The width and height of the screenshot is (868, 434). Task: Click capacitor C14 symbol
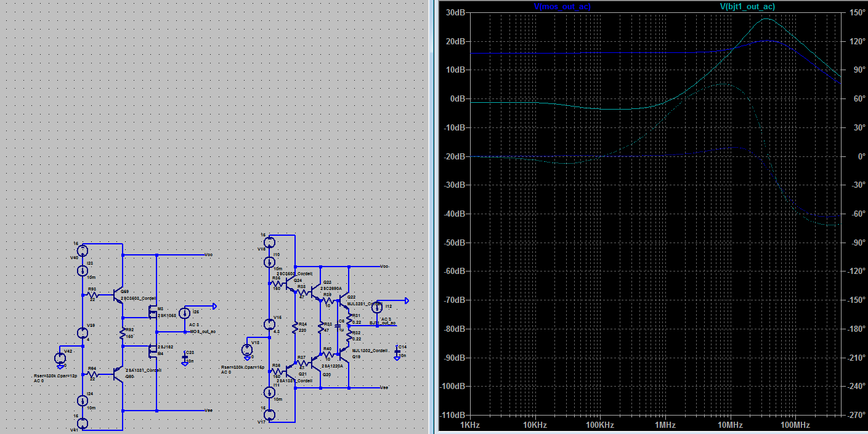(397, 353)
